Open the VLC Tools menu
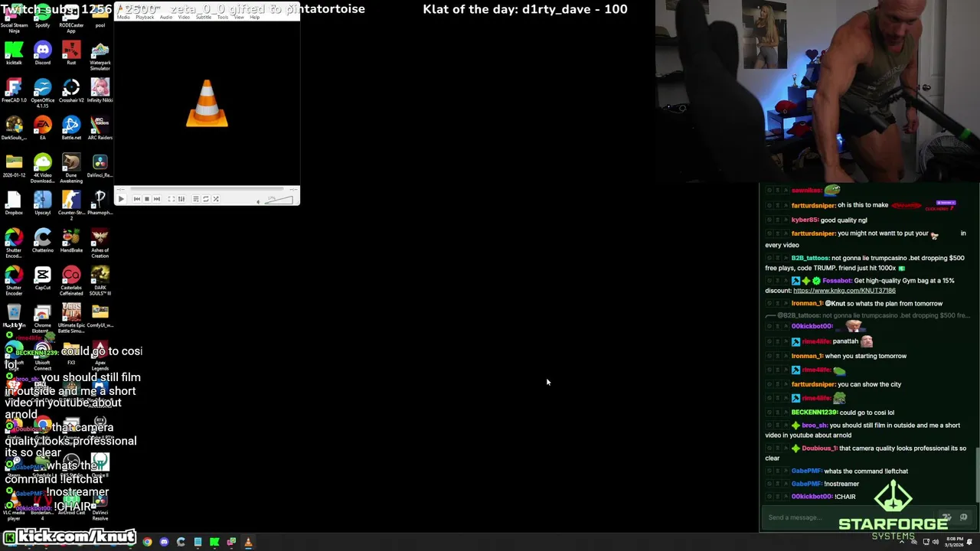 pos(223,18)
